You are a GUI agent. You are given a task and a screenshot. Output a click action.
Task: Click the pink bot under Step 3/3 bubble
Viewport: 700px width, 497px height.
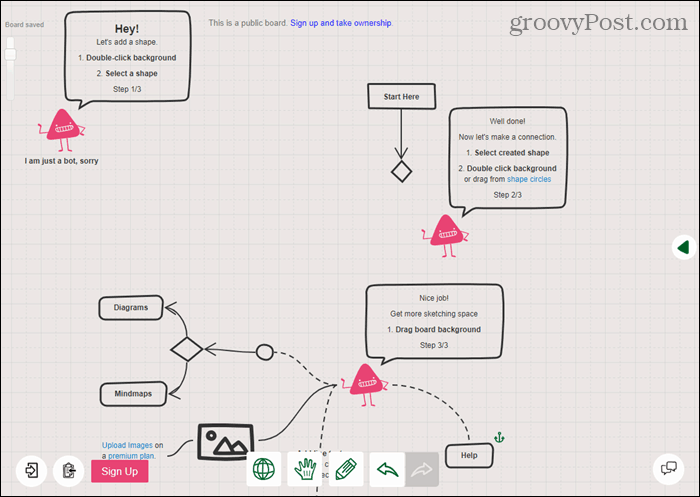pyautogui.click(x=365, y=385)
